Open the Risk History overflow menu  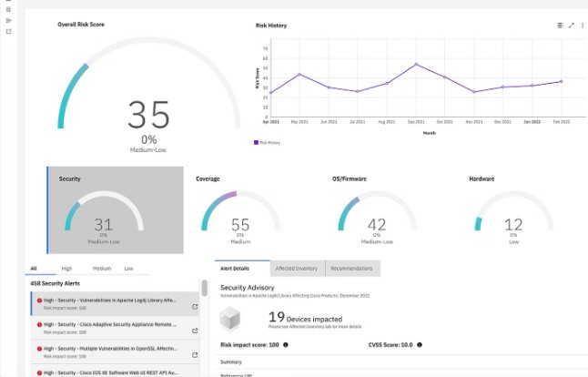[x=583, y=25]
